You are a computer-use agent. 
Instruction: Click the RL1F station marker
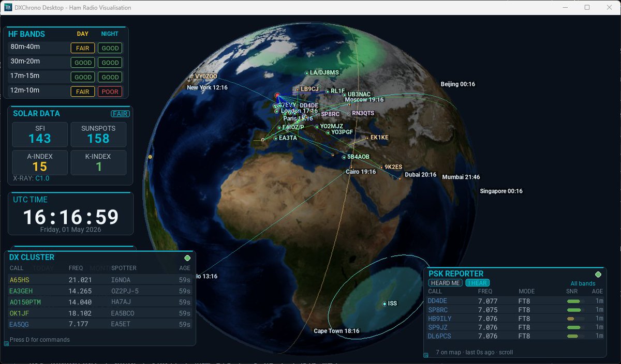click(x=328, y=91)
